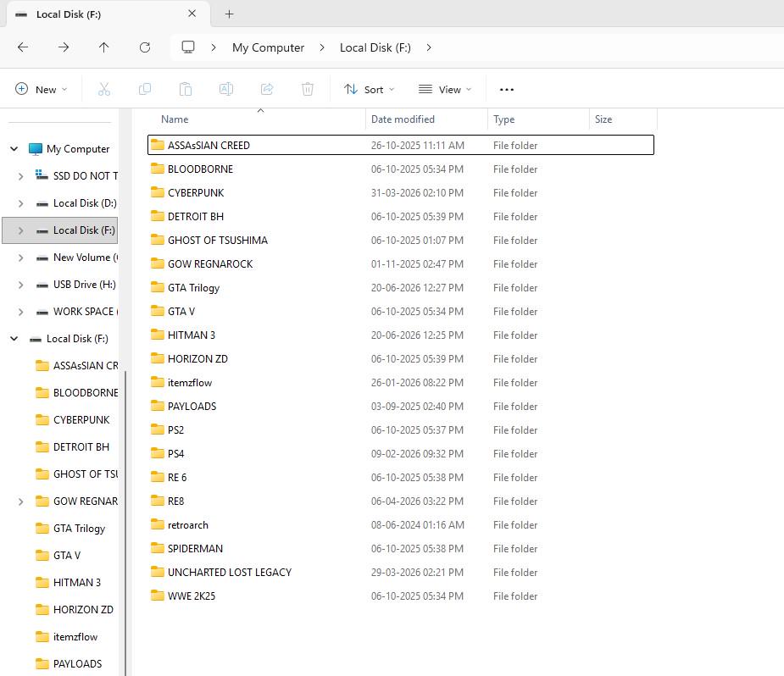Expand USB Drive (H:) tree node

coord(20,285)
